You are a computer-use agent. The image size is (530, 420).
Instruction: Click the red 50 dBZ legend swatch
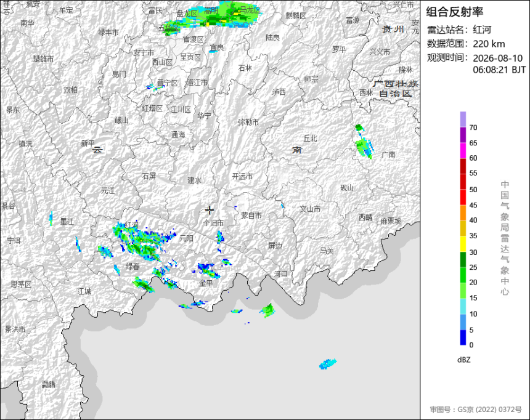[463, 197]
